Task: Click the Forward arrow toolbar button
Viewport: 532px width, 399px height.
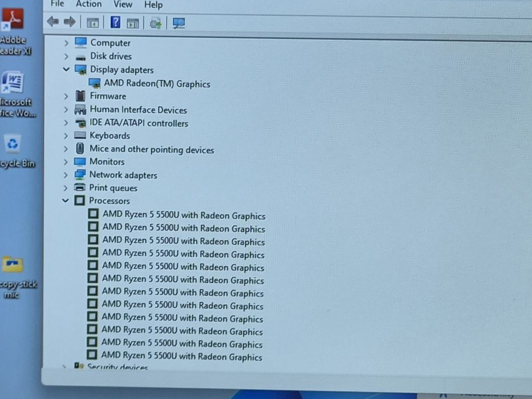Action: pos(70,22)
